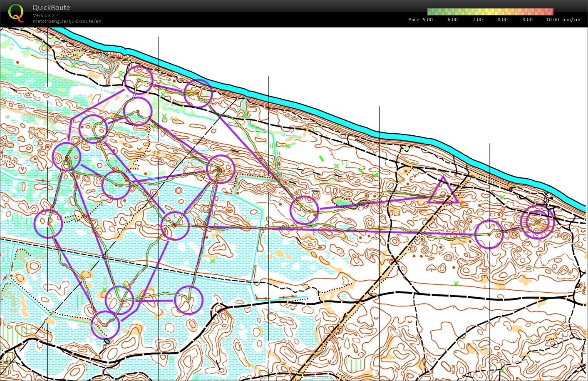Click the 8:00 pace legend label
Viewport: 588px width, 381px height.
[502, 20]
